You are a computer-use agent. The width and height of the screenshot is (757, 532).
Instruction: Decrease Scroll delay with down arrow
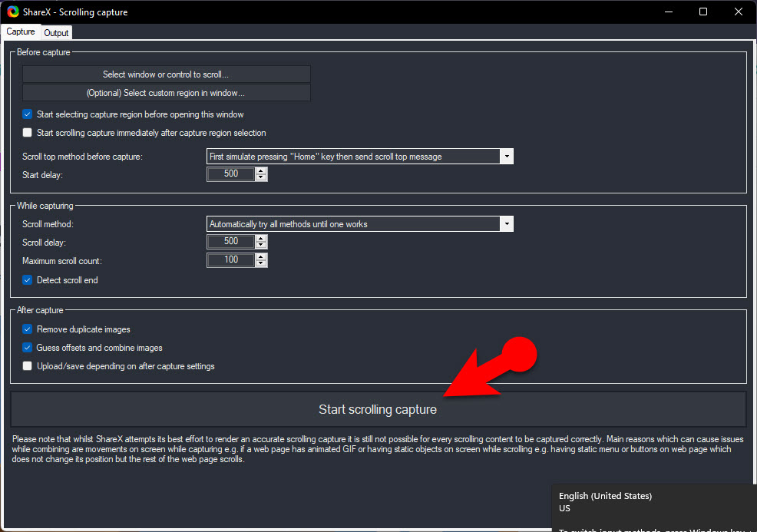pyautogui.click(x=261, y=245)
